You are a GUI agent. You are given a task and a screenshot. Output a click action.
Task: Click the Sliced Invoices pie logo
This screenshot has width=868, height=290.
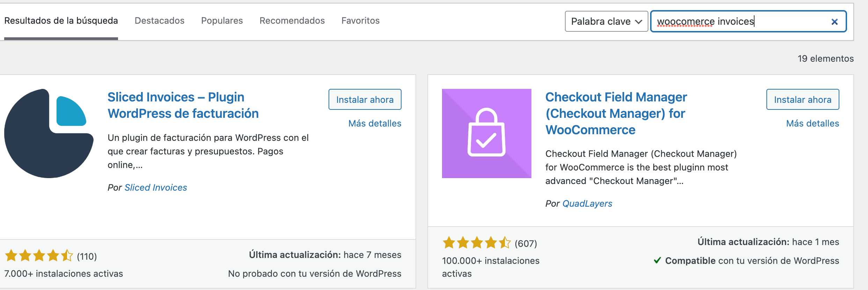click(x=49, y=133)
